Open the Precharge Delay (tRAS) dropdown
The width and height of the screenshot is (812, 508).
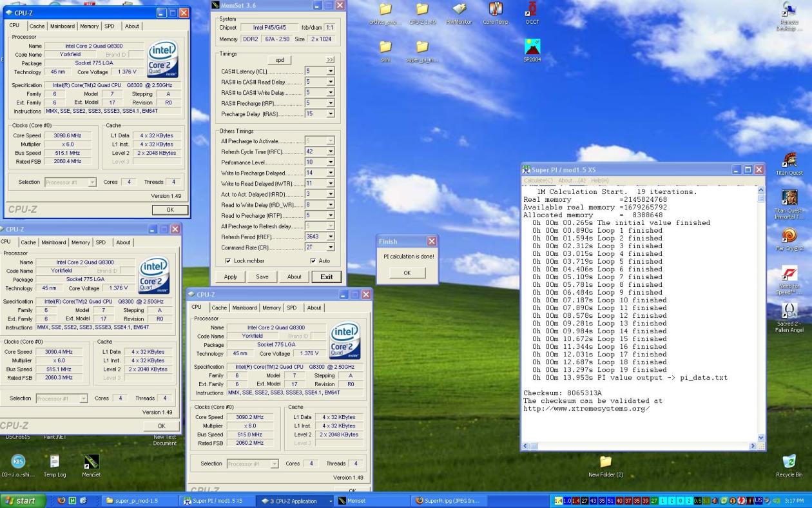pos(331,113)
